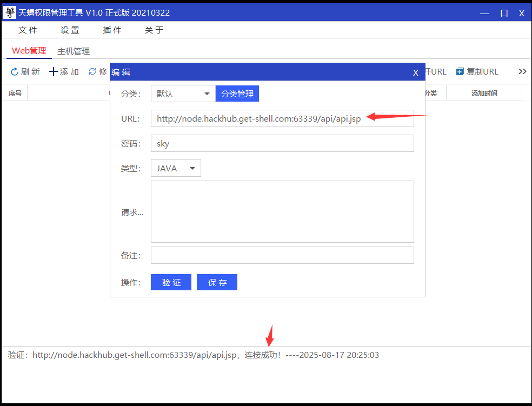Switch to the 主机管理 tab
This screenshot has width=532, height=406.
[x=74, y=50]
